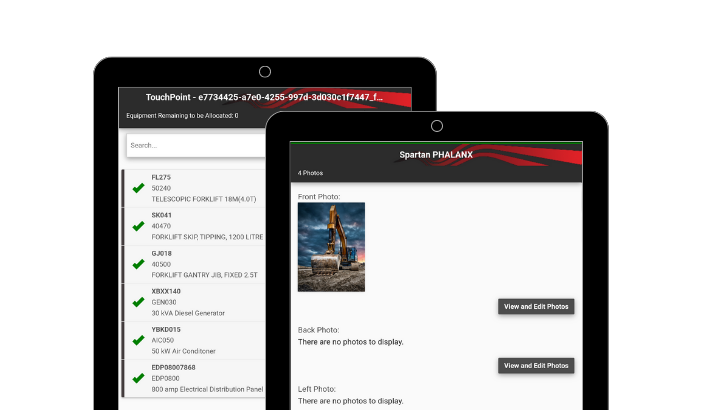702x410 pixels.
Task: Select FORKLIFT GANTRY JIB, FIXED 2.5T text
Action: 205,275
